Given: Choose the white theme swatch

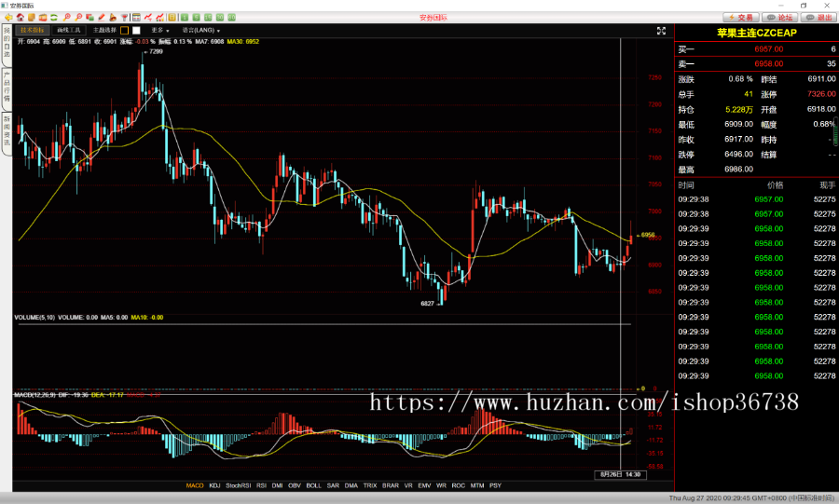Looking at the screenshot, I should [x=136, y=31].
